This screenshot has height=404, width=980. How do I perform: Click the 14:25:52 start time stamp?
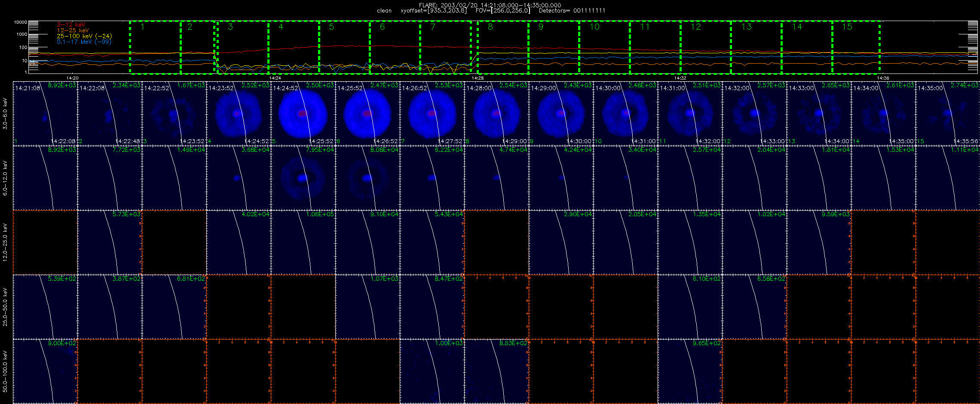350,88
